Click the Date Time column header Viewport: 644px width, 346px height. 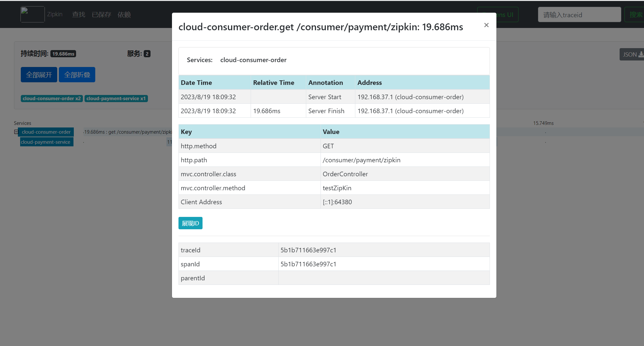click(215, 83)
